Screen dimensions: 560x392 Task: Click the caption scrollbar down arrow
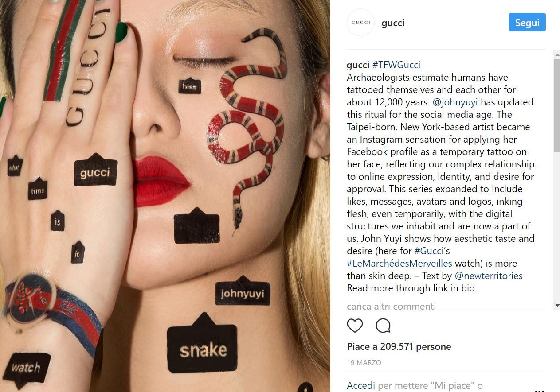(x=556, y=306)
